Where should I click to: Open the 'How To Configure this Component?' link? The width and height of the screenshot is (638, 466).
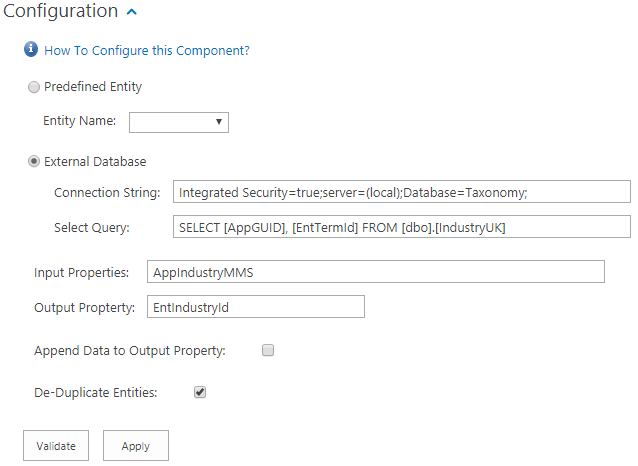point(146,51)
